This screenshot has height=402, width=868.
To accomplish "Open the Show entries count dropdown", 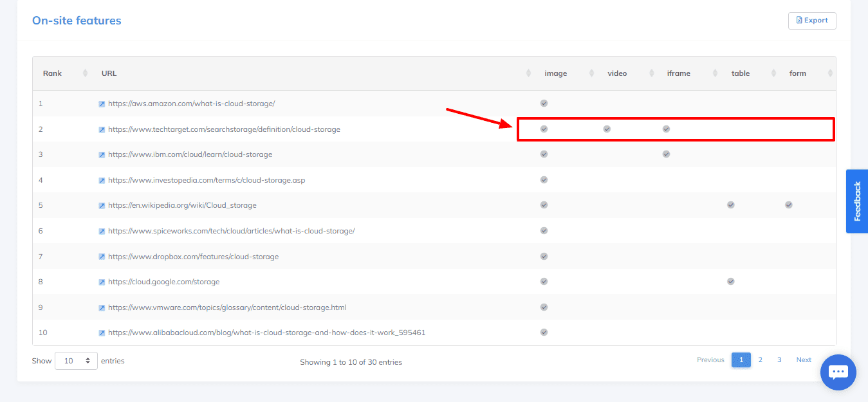I will [x=77, y=361].
